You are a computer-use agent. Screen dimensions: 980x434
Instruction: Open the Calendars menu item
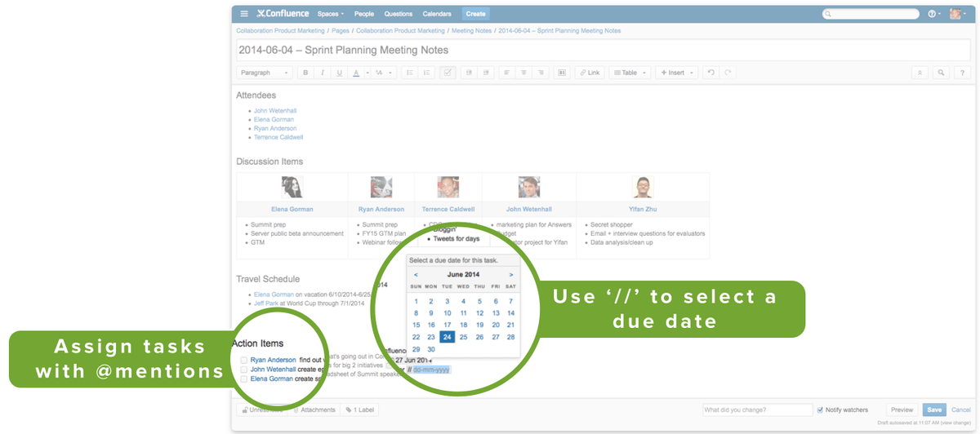tap(437, 14)
